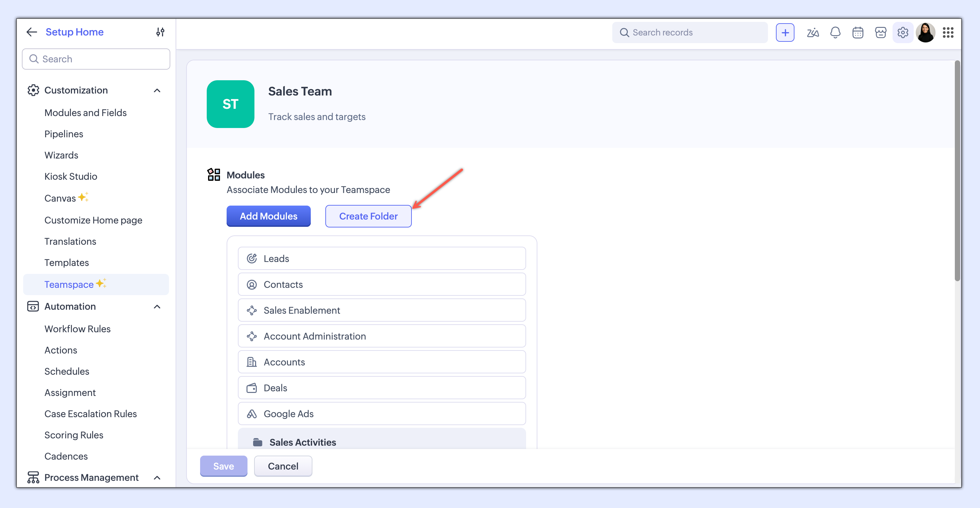The image size is (980, 508).
Task: Open the apps grid launcher
Action: point(948,33)
